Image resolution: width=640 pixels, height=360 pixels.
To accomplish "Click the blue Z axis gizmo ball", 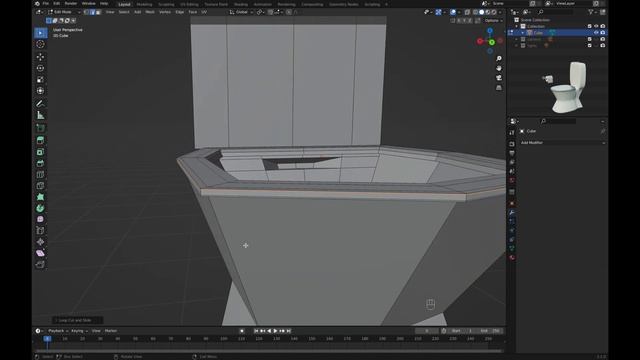I will tap(490, 31).
